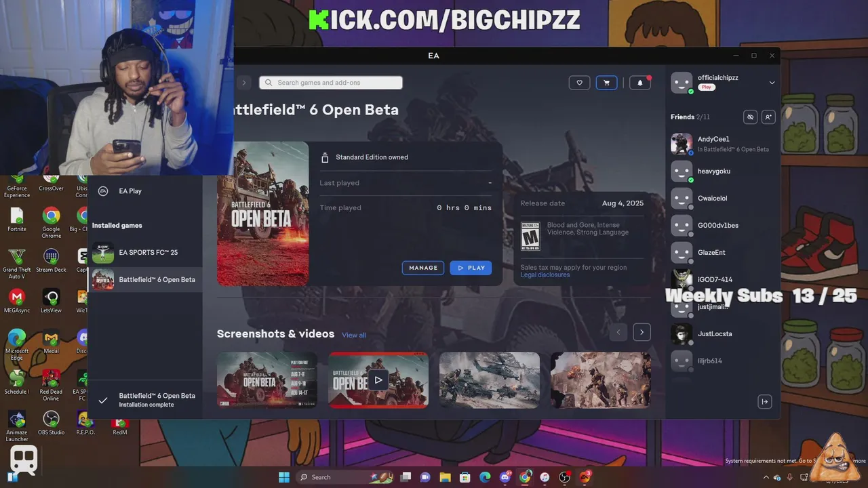Open the wishlist heart icon
Image resolution: width=868 pixels, height=488 pixels.
tap(579, 83)
